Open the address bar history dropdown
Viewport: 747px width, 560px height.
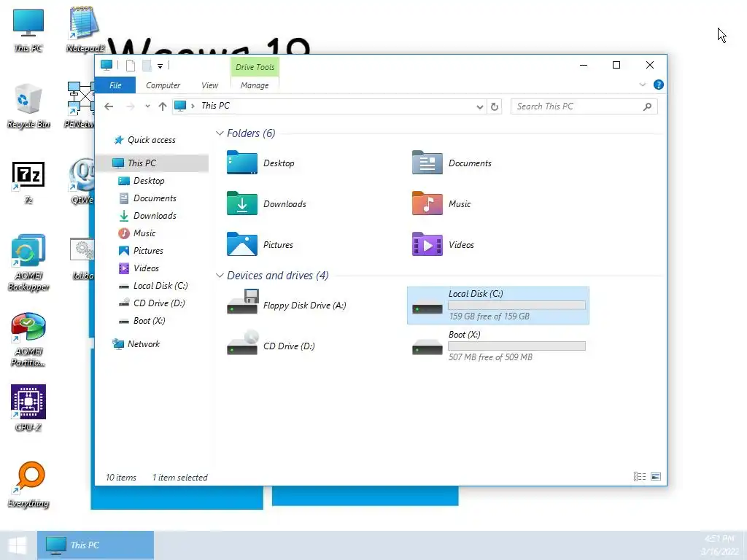pos(479,106)
